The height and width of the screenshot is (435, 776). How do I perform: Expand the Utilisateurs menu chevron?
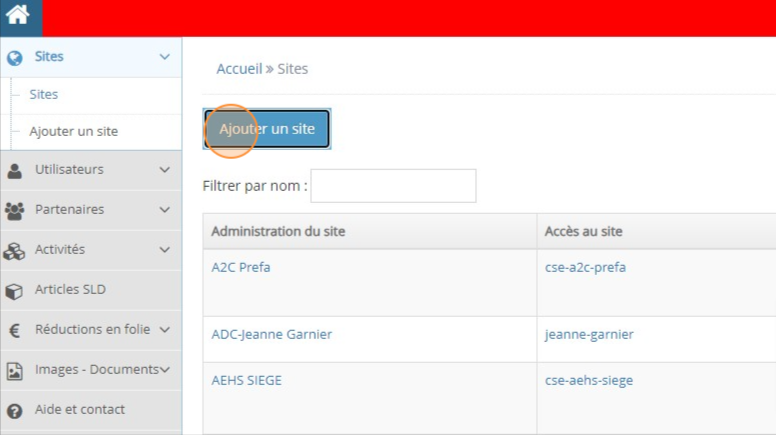tap(165, 170)
